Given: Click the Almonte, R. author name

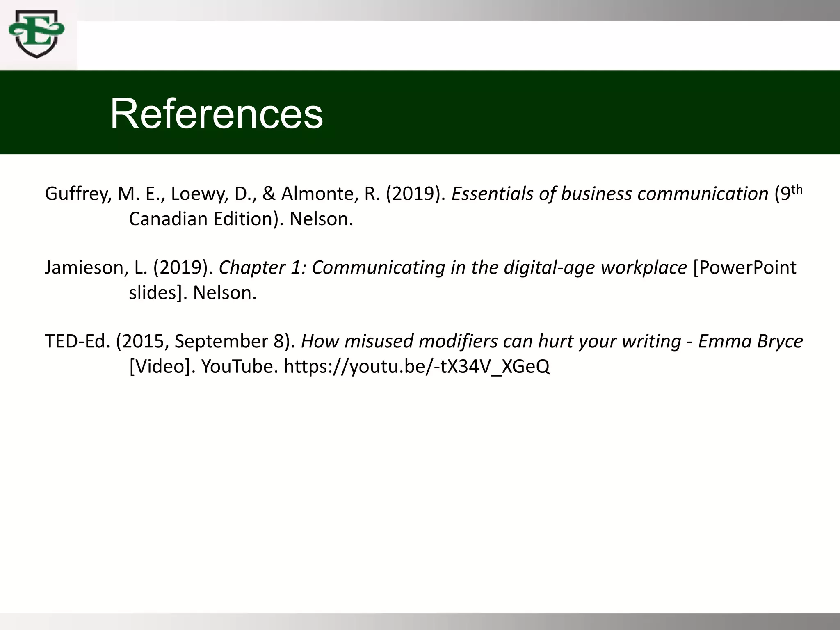Looking at the screenshot, I should pos(331,194).
